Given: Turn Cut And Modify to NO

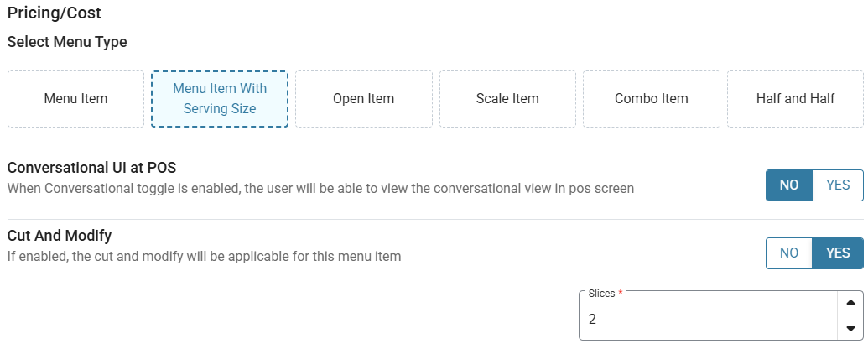Looking at the screenshot, I should pyautogui.click(x=789, y=253).
